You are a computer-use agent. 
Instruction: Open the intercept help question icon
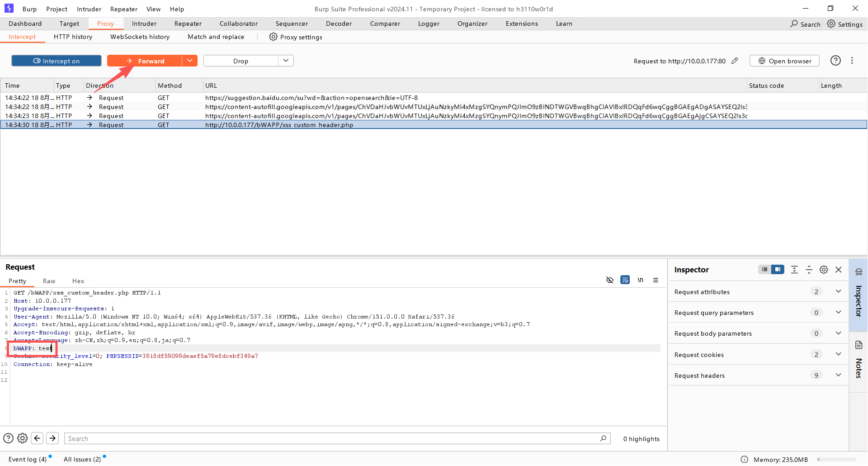835,60
